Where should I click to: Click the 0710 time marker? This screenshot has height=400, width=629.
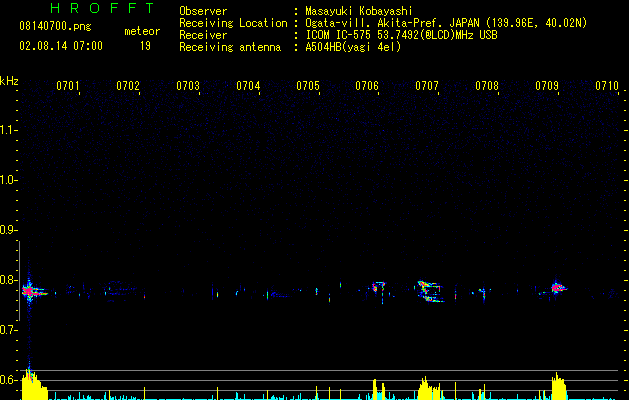click(607, 86)
